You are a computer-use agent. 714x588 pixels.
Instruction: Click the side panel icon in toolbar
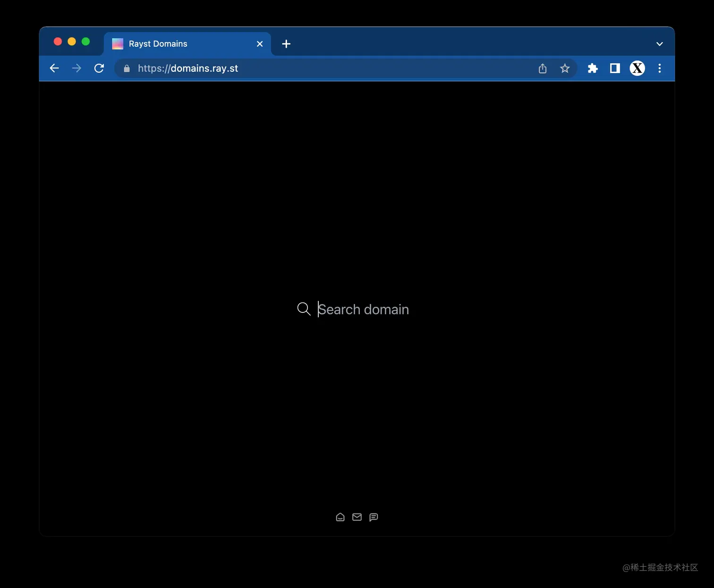[x=614, y=68]
